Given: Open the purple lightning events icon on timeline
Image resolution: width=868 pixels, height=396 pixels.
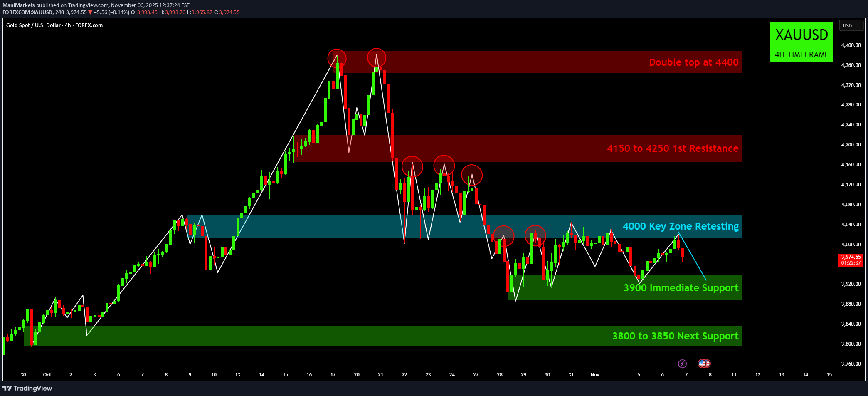Looking at the screenshot, I should pyautogui.click(x=682, y=364).
